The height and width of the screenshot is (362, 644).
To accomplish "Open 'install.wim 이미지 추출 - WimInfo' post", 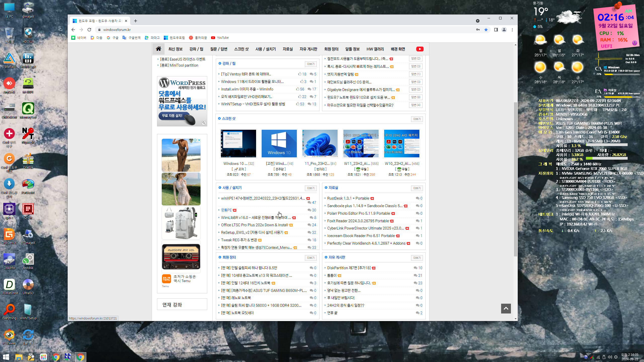I will pyautogui.click(x=247, y=89).
